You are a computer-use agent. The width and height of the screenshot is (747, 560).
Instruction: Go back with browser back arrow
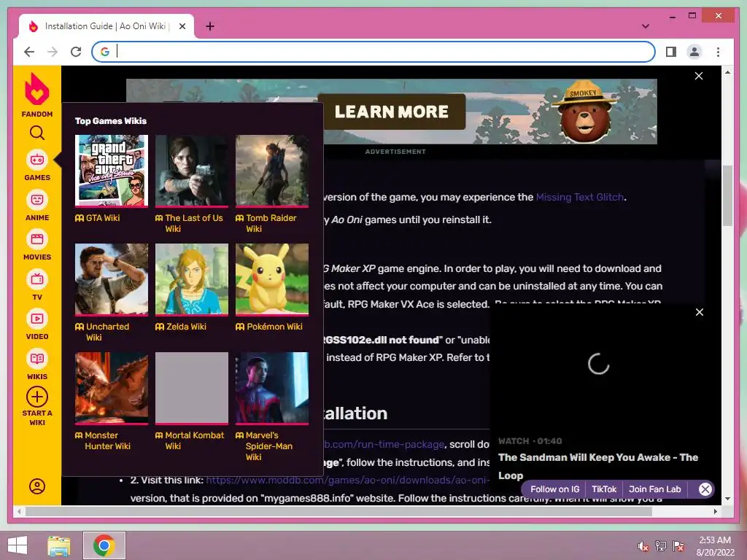pyautogui.click(x=29, y=52)
